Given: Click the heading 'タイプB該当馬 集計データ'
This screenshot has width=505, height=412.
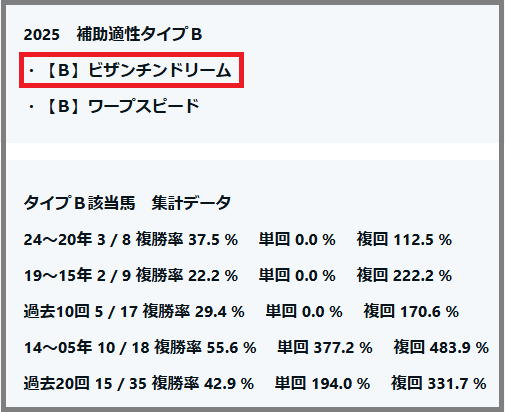Looking at the screenshot, I should 127,202.
